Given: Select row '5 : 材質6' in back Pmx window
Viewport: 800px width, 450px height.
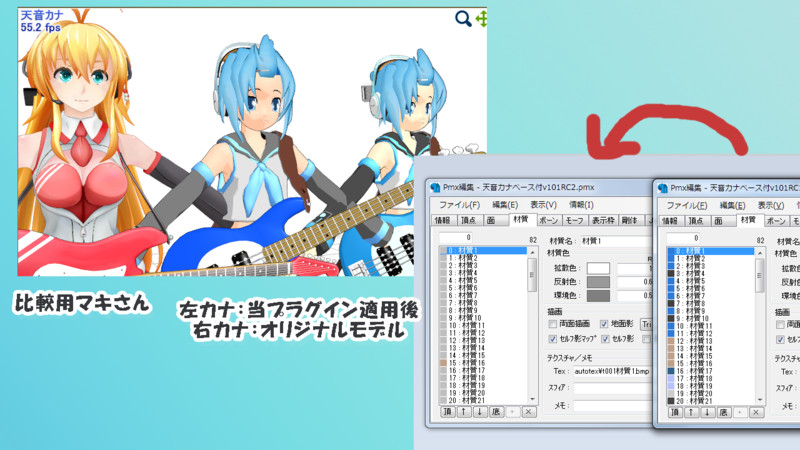Looking at the screenshot, I should (x=483, y=288).
